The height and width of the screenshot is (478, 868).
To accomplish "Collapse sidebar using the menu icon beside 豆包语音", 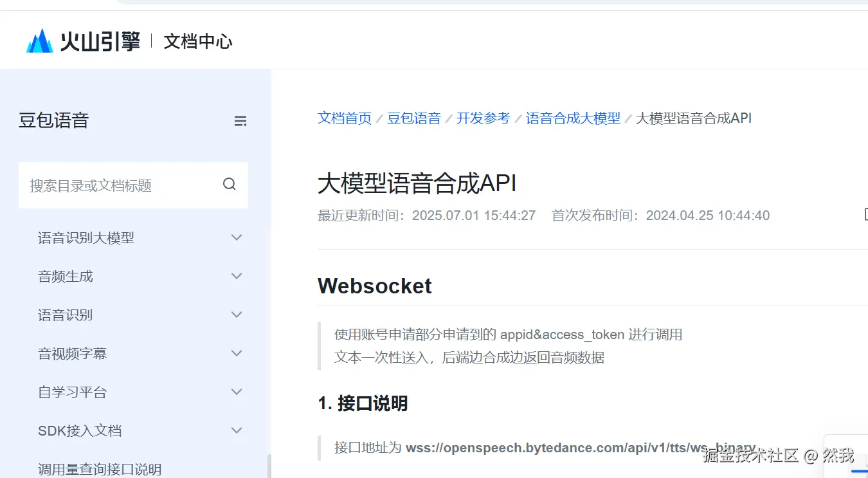I will coord(240,121).
